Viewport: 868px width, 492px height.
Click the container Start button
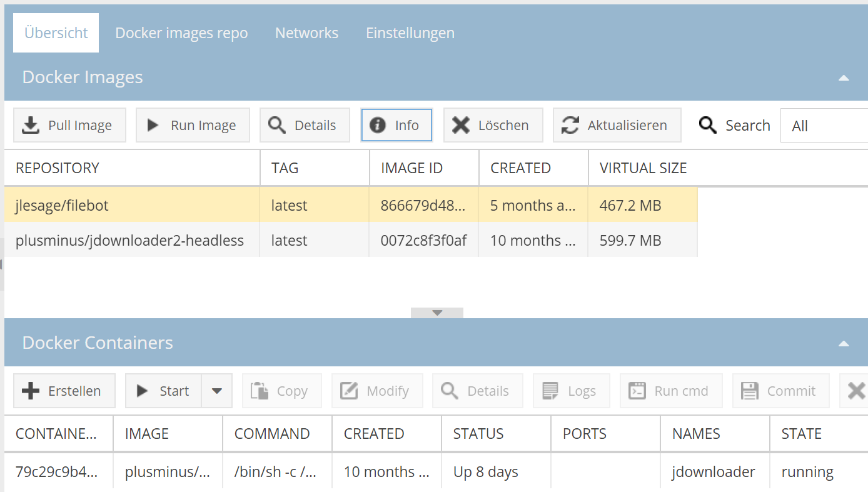(x=163, y=391)
